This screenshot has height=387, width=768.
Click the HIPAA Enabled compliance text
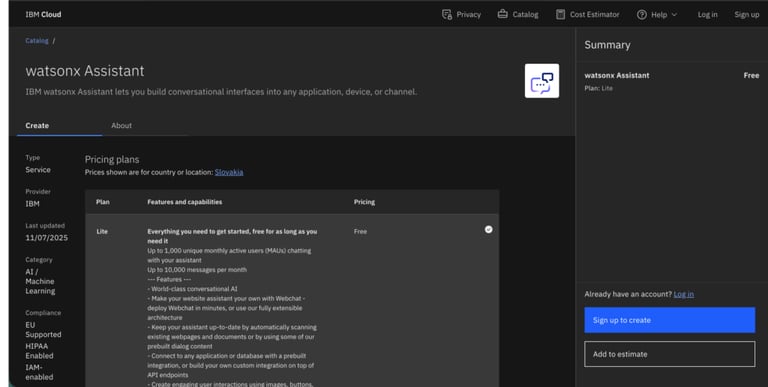point(39,351)
